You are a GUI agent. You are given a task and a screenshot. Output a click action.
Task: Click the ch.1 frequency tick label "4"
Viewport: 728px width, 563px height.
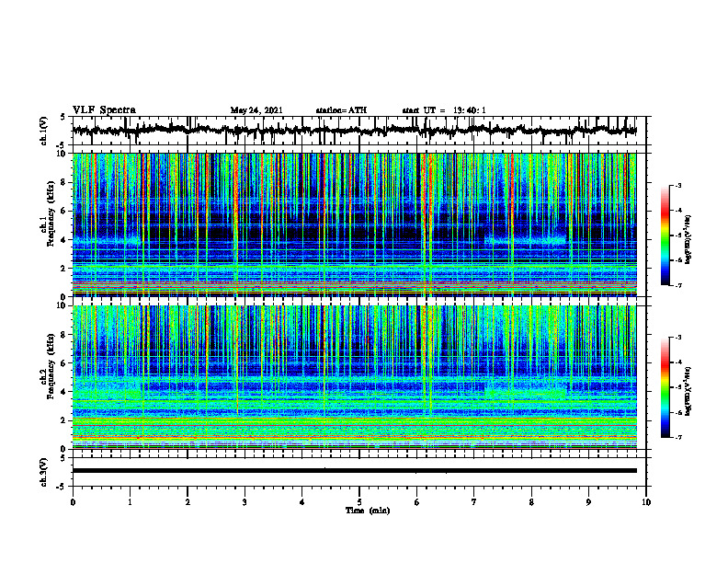pyautogui.click(x=64, y=240)
